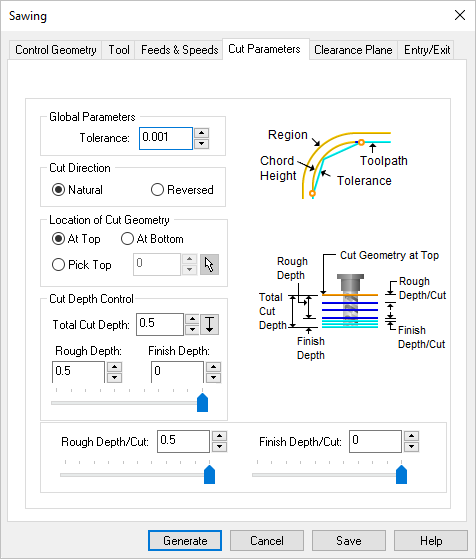
Task: Decrease Finish Depth/Cut value
Action: click(x=411, y=447)
